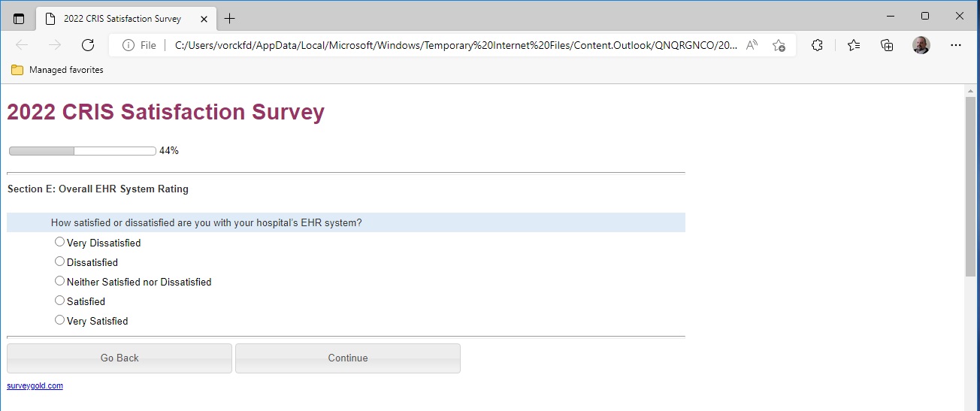Open the Favorites list icon

(854, 45)
